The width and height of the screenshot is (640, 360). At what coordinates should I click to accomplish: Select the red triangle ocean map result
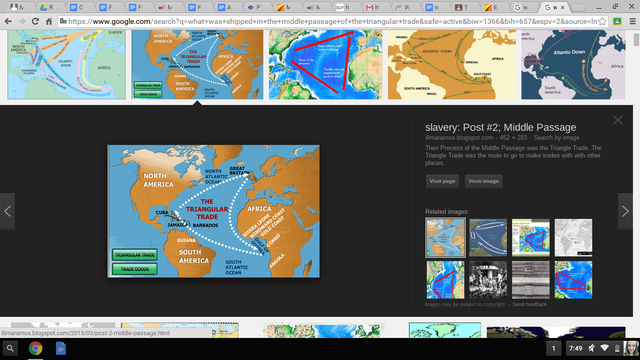325,64
